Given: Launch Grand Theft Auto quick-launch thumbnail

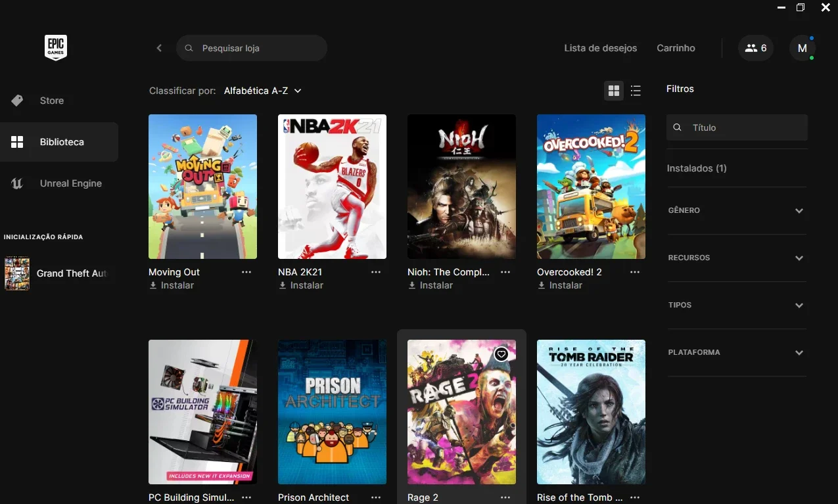Looking at the screenshot, I should point(17,273).
